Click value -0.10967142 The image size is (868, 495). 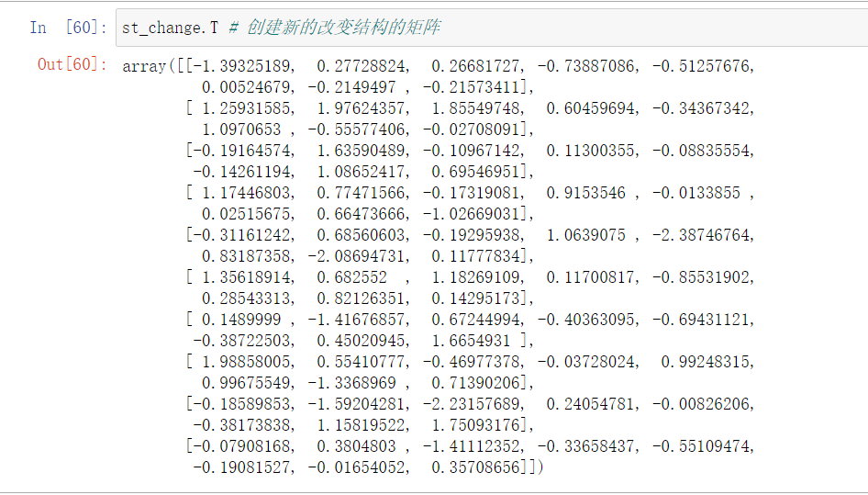[471, 151]
